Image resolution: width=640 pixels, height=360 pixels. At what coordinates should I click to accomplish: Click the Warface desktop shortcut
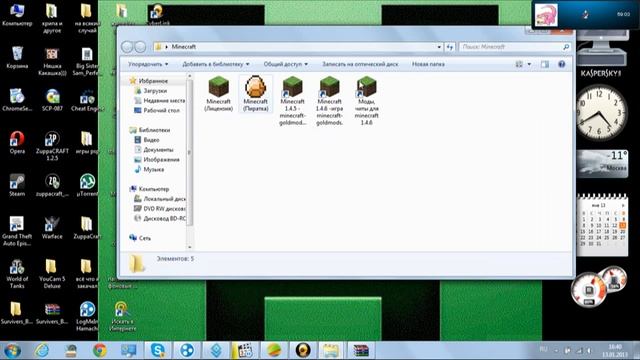pyautogui.click(x=52, y=228)
